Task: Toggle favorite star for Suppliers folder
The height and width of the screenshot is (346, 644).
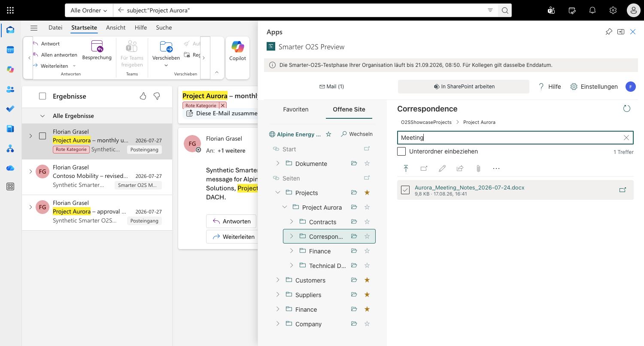Action: tap(367, 295)
